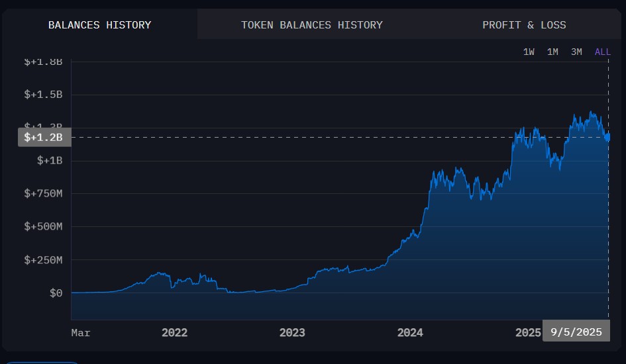Pick the 3M time range

[x=576, y=52]
